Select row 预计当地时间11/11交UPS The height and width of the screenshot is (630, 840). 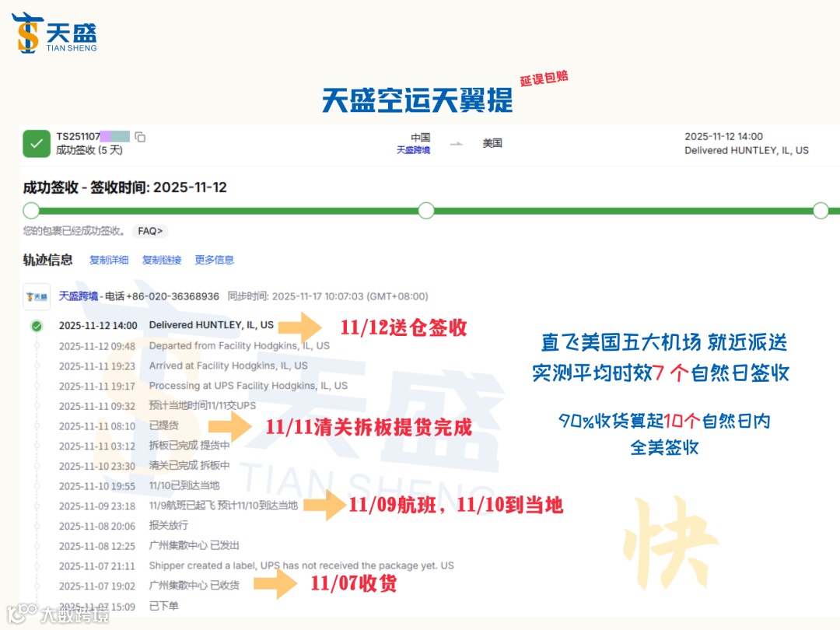point(157,405)
